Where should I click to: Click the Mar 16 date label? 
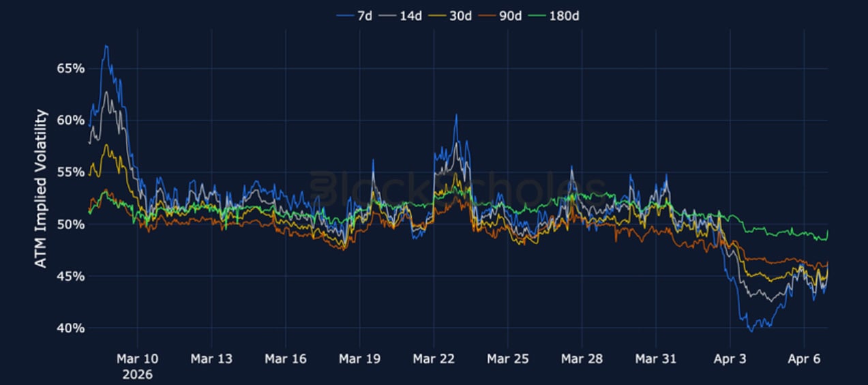click(286, 358)
